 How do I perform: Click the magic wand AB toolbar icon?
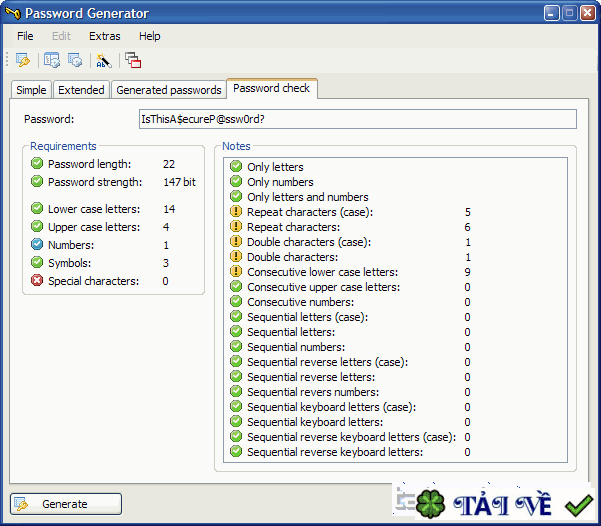[104, 60]
